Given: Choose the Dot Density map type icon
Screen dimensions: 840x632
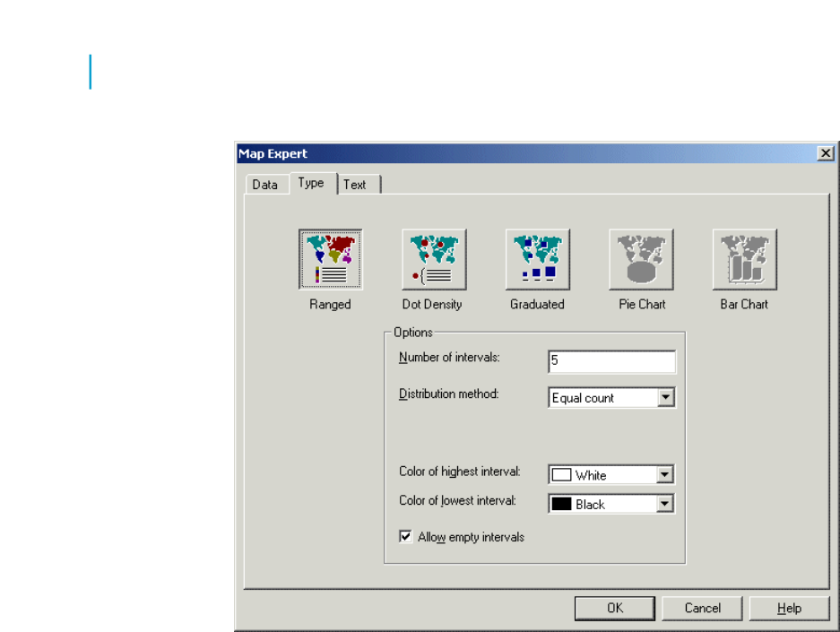Looking at the screenshot, I should coord(434,259).
